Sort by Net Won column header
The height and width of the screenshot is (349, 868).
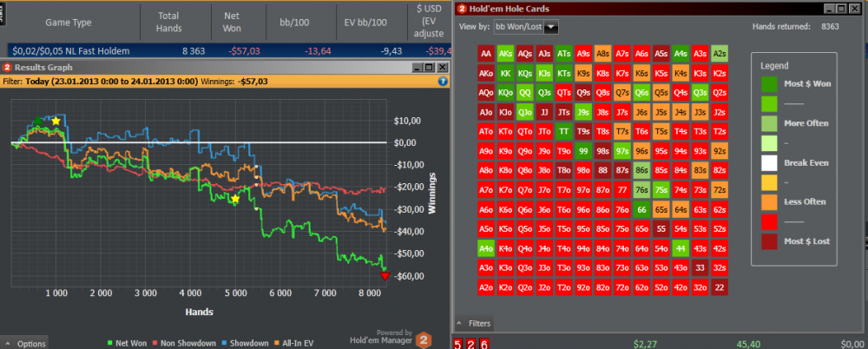232,22
